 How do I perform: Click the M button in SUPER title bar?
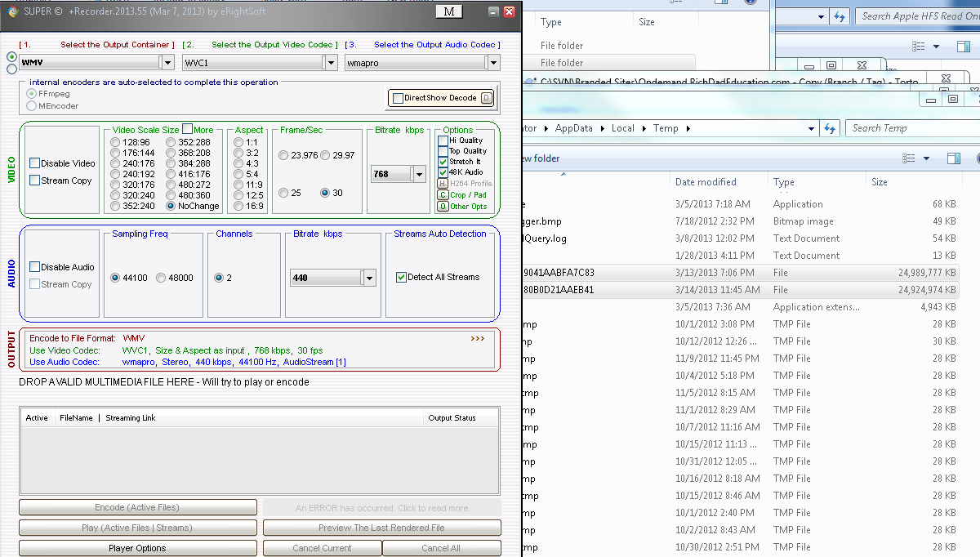coord(449,11)
